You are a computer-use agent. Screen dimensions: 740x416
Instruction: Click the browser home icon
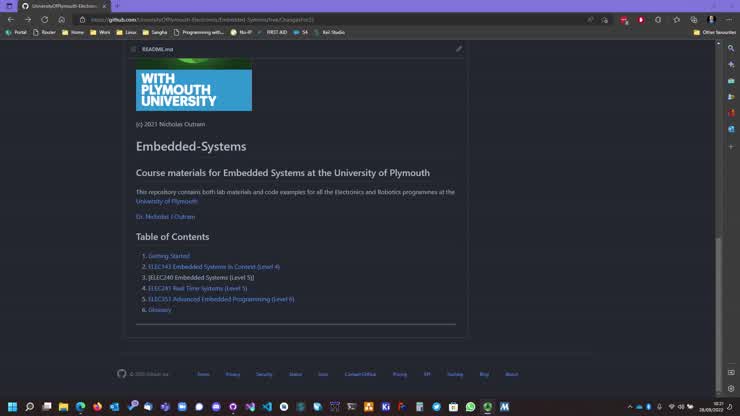pos(61,19)
